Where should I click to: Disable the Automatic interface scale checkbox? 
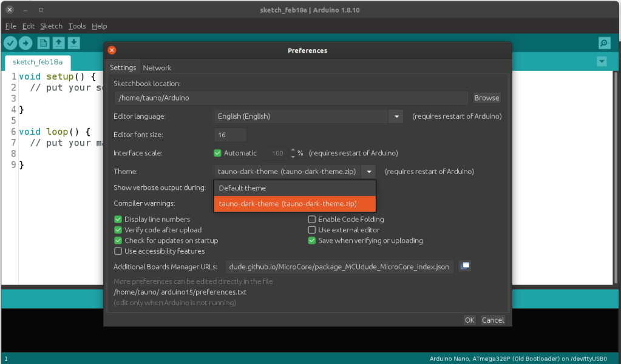click(217, 153)
